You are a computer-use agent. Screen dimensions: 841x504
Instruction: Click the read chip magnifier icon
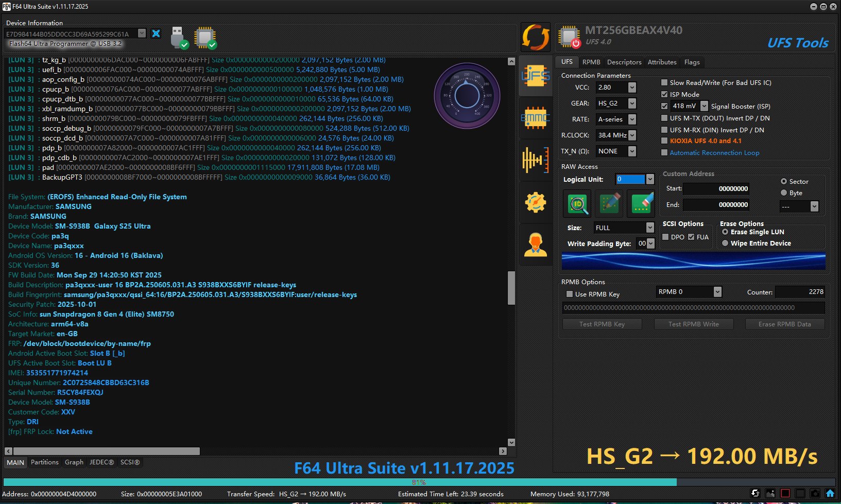(578, 204)
